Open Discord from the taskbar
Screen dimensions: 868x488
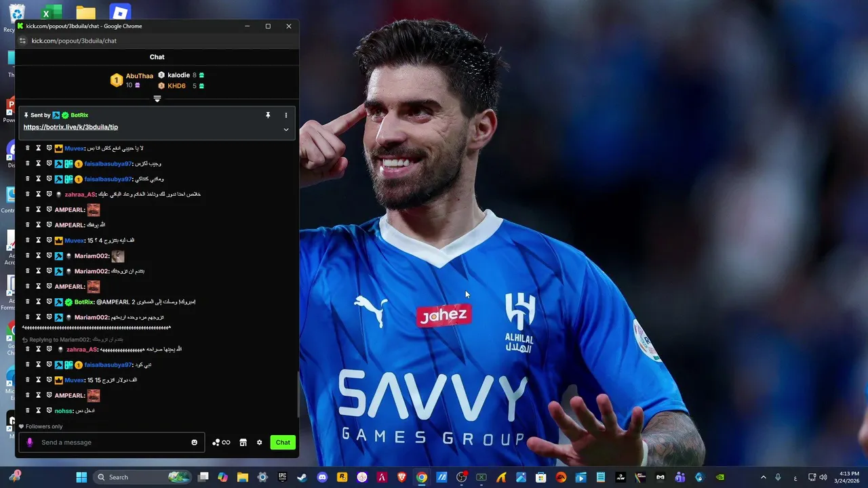point(322,477)
